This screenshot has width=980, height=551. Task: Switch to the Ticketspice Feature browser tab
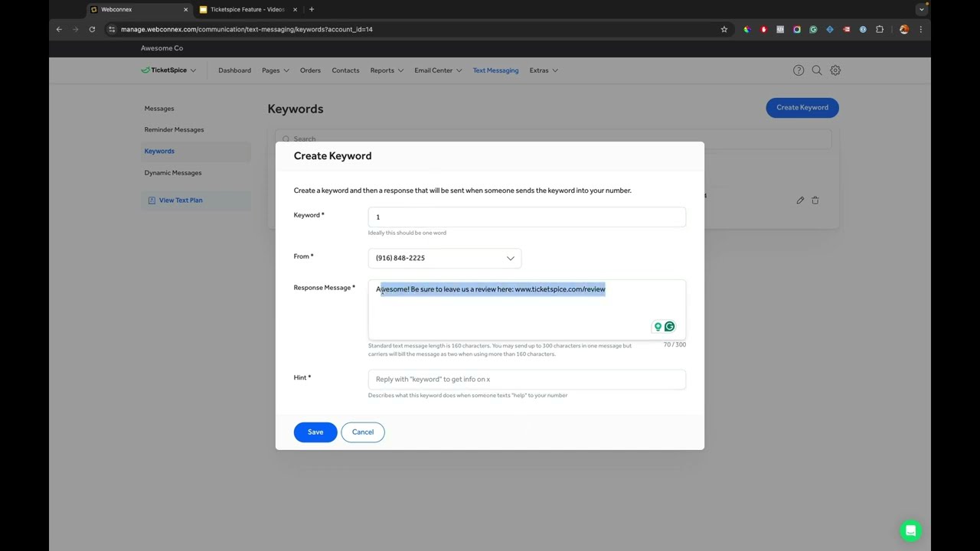[247, 9]
